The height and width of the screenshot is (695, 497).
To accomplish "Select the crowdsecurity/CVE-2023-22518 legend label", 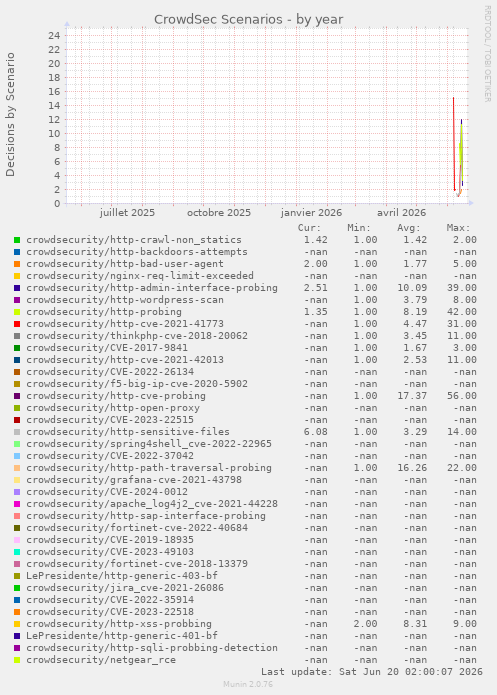I will [x=110, y=612].
